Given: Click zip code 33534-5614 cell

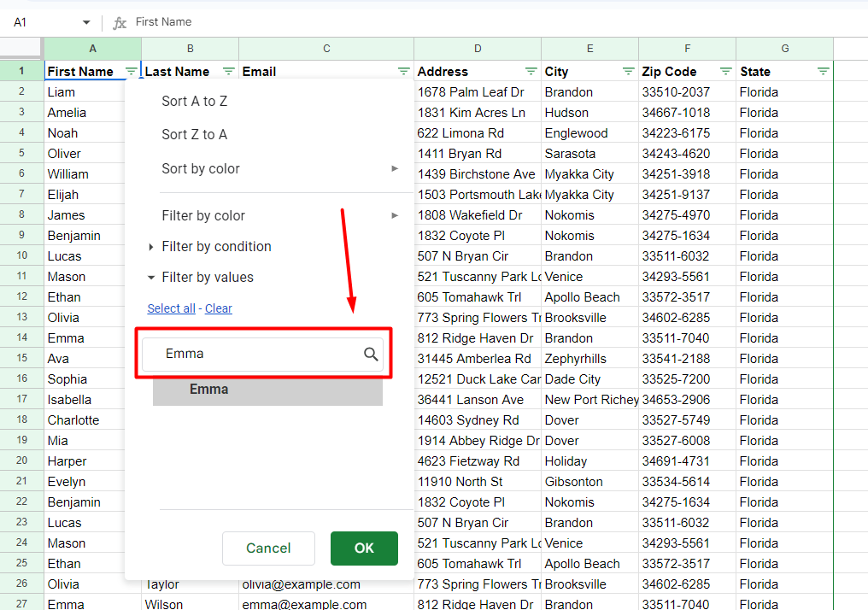Looking at the screenshot, I should [688, 482].
